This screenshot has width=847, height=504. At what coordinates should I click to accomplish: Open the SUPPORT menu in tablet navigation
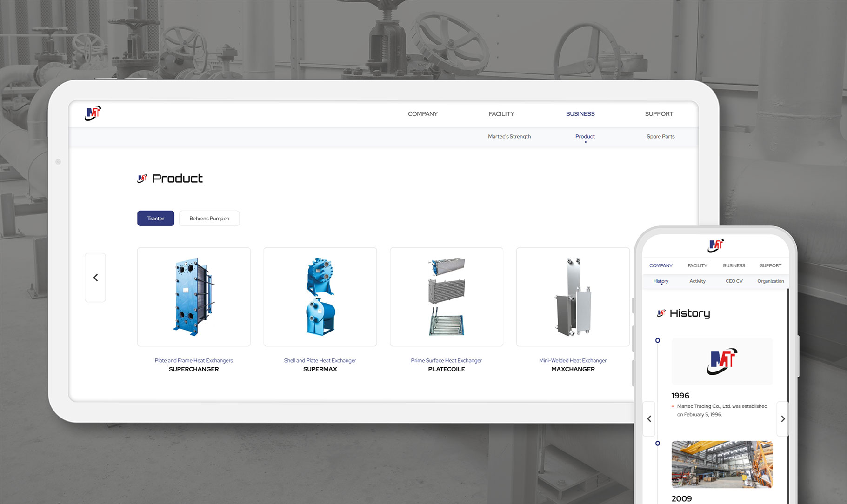pos(659,114)
